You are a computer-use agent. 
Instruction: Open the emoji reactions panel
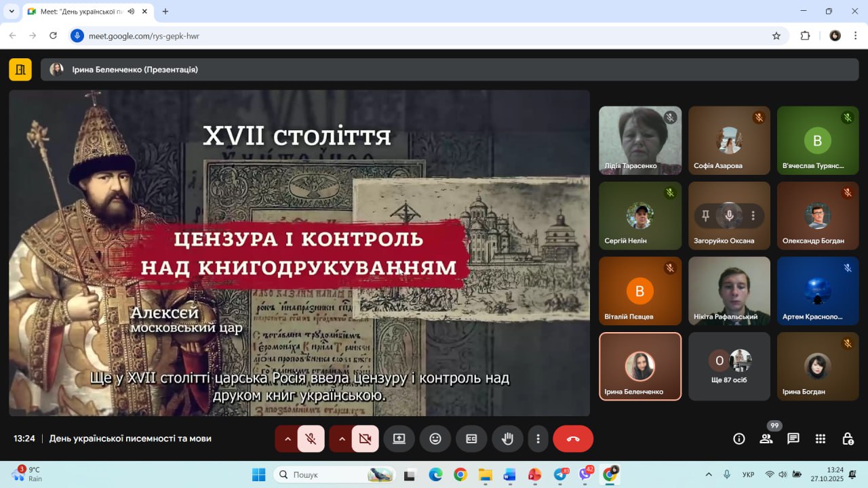tap(435, 439)
